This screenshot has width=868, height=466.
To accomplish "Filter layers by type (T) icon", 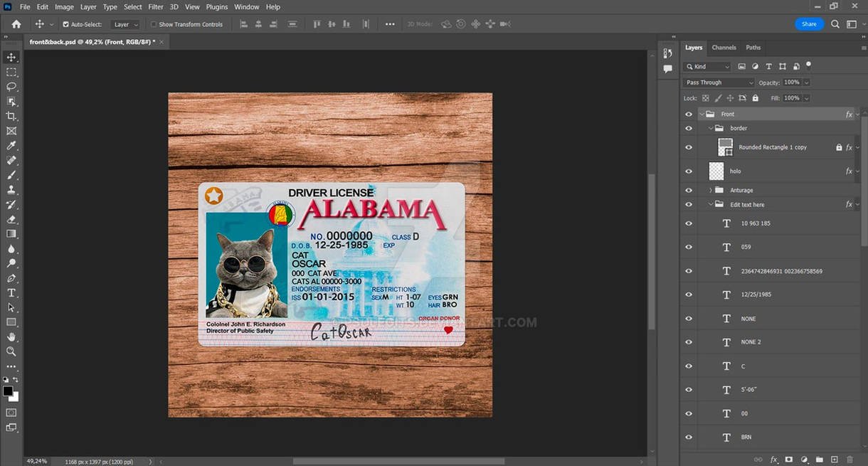I will pyautogui.click(x=768, y=66).
